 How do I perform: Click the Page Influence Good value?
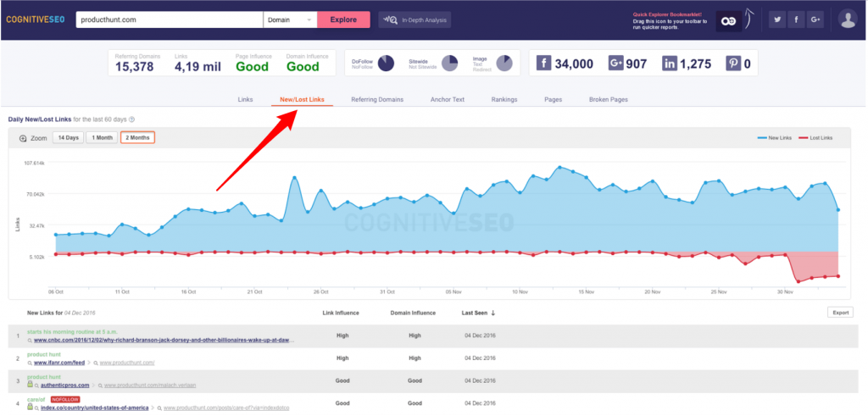(252, 67)
